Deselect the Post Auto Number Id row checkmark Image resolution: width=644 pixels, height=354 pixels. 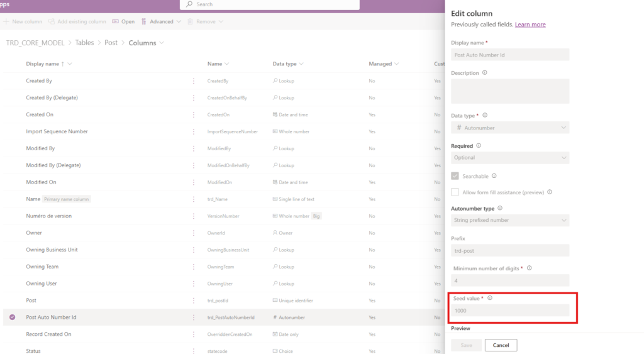tap(13, 318)
